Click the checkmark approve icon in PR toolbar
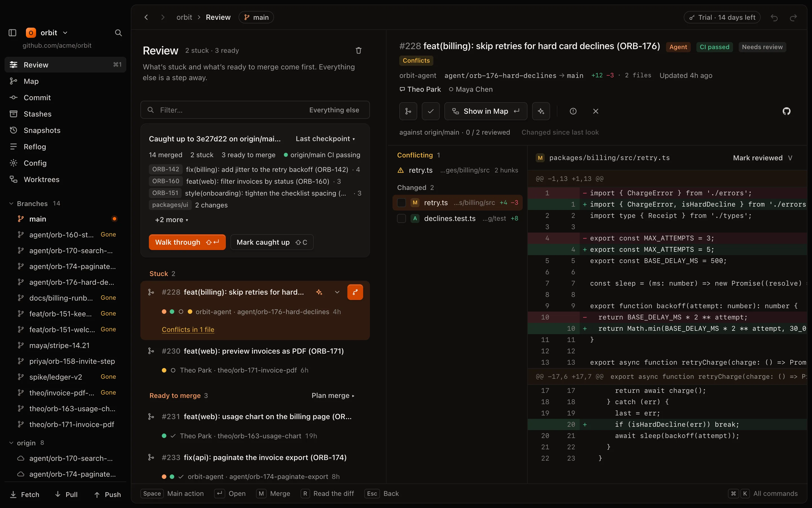 pyautogui.click(x=431, y=111)
